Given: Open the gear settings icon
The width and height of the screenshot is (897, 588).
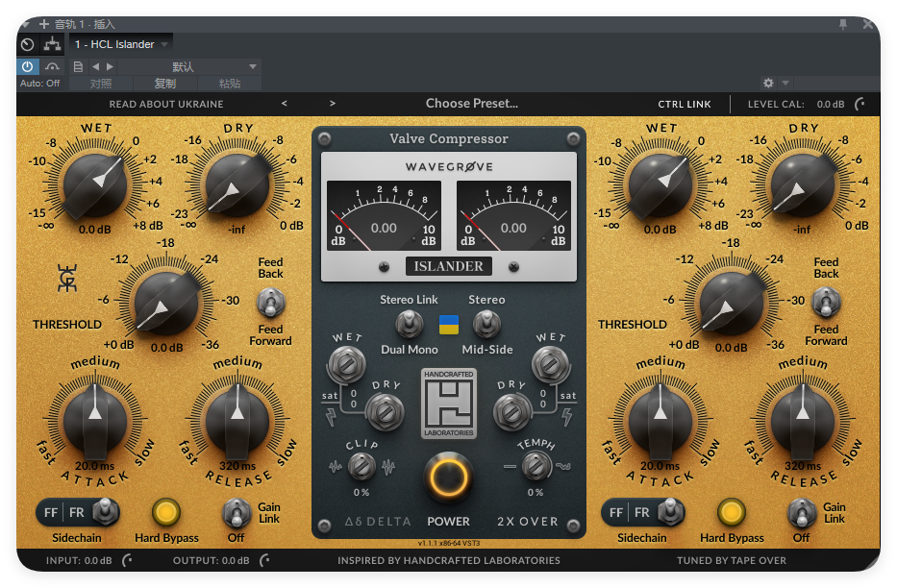Looking at the screenshot, I should click(768, 83).
